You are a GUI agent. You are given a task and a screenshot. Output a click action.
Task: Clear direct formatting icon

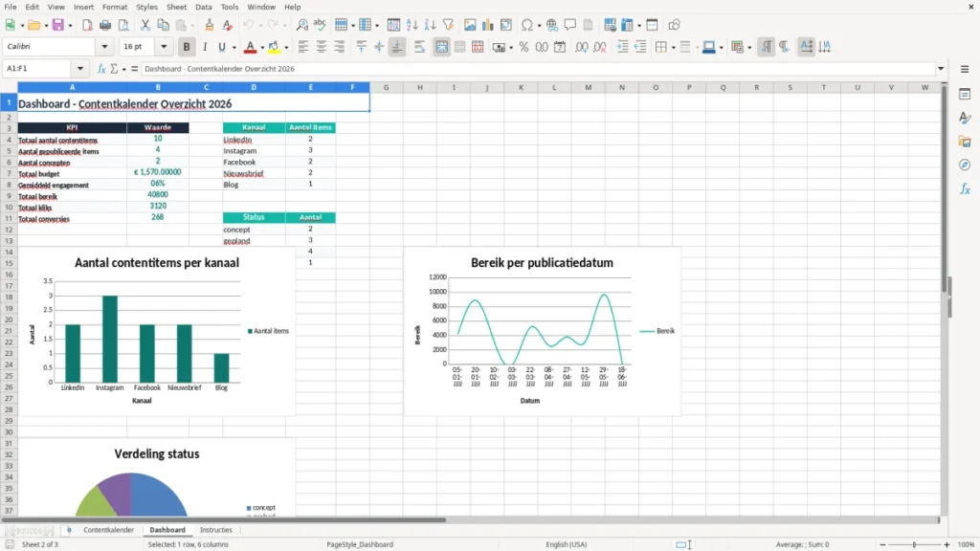[x=228, y=25]
